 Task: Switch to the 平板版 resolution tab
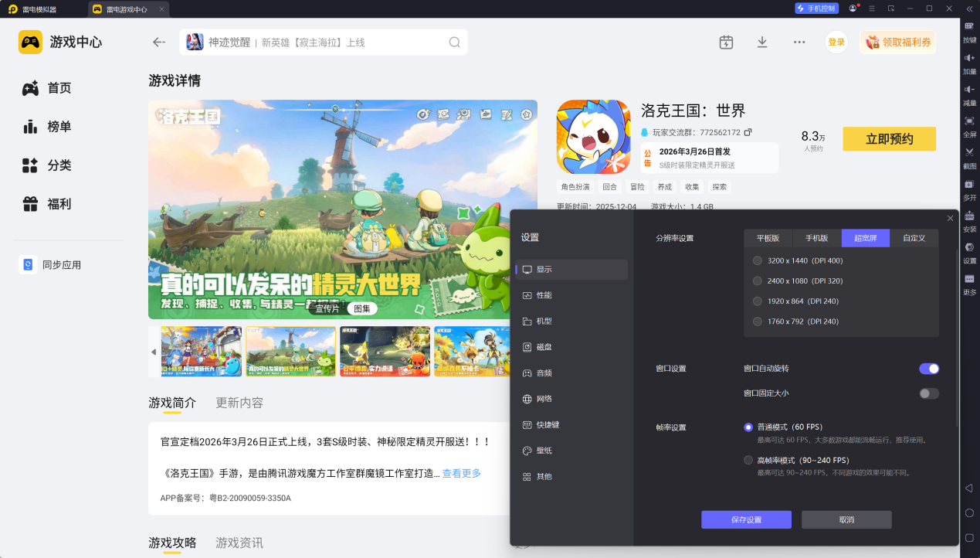(x=768, y=238)
